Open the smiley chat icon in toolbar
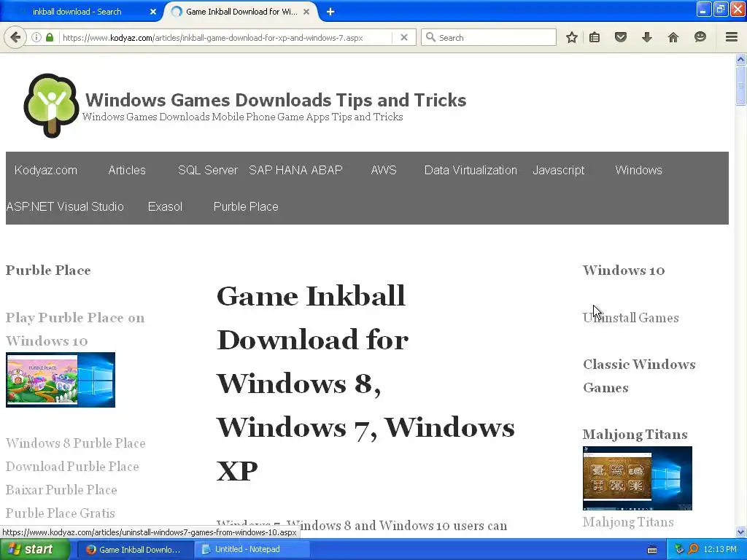Viewport: 747px width, 560px height. point(700,37)
